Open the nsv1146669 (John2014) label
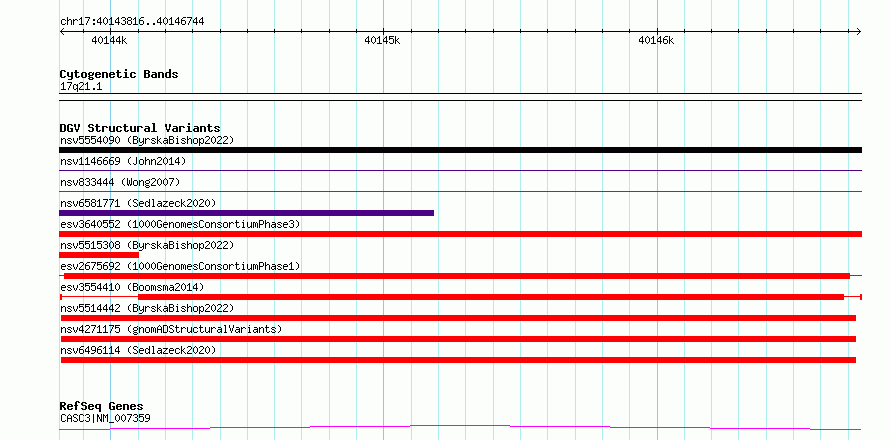 [x=123, y=161]
